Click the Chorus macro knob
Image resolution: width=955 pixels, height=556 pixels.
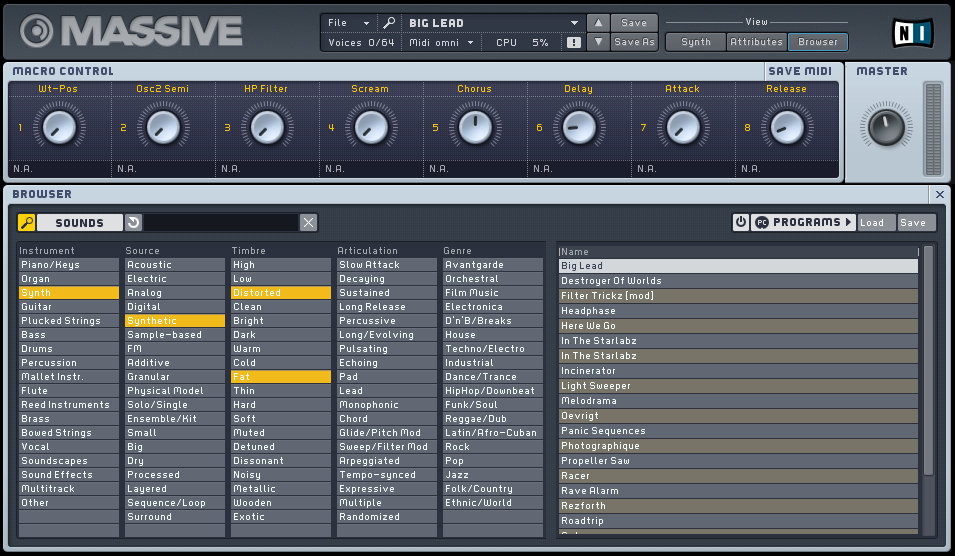click(475, 127)
